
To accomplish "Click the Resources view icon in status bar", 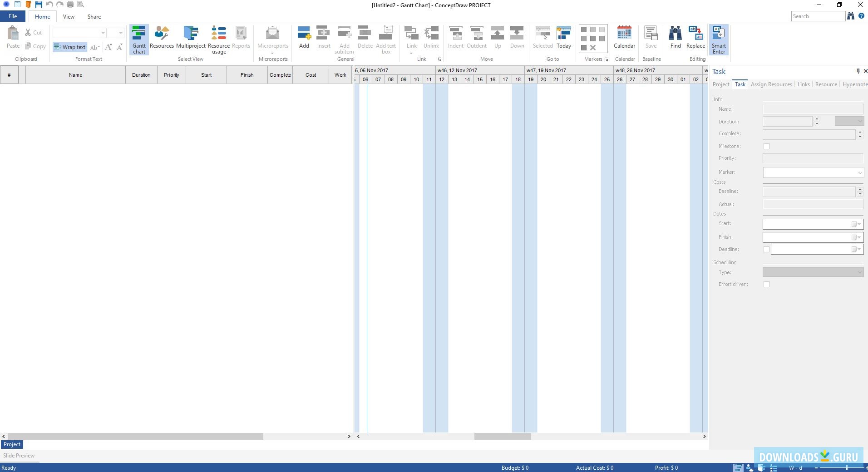I will point(750,467).
